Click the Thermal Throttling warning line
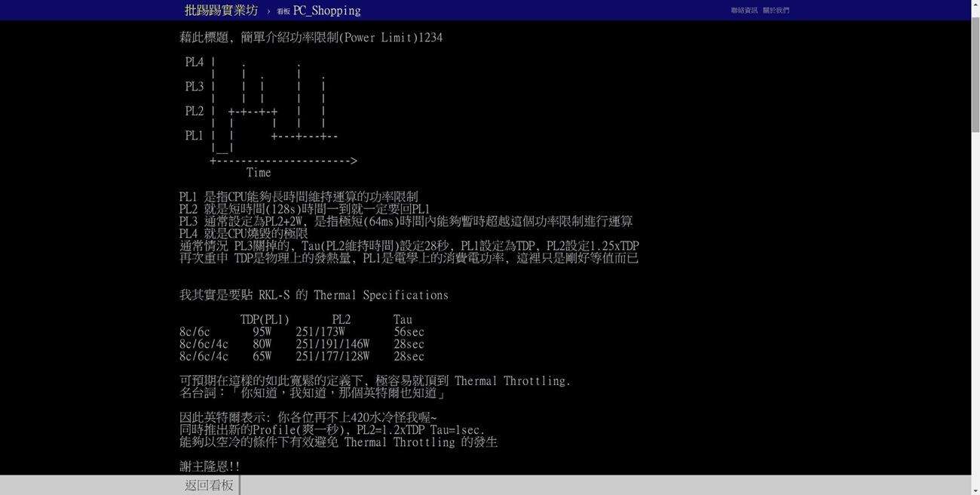 (x=375, y=380)
